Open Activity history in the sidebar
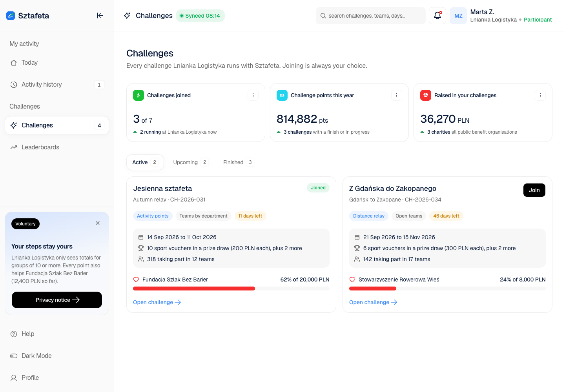565x392 pixels. pyautogui.click(x=57, y=85)
